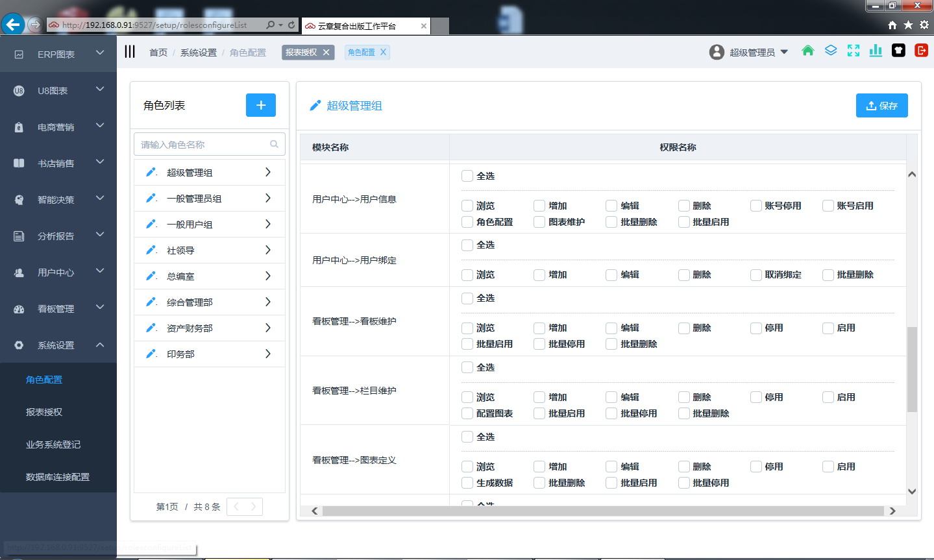The height and width of the screenshot is (560, 934).
Task: Open the 超级管理员 user dropdown arrow
Action: coord(784,52)
